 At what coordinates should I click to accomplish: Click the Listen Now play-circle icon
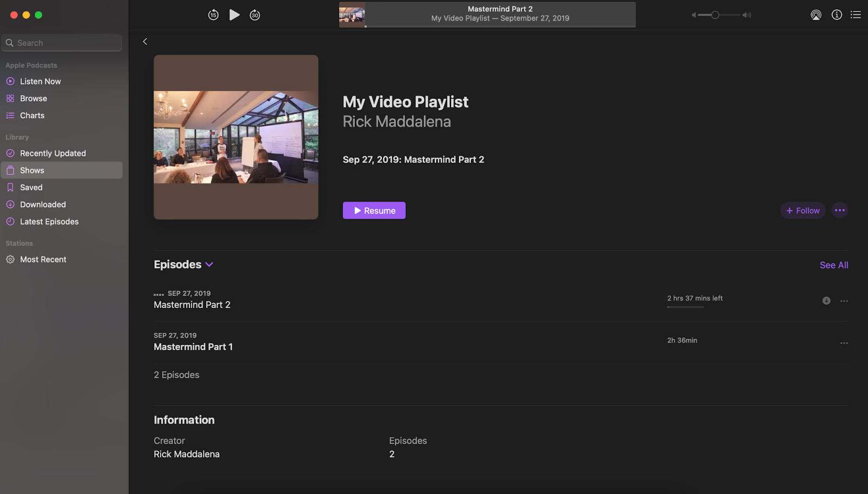(10, 81)
